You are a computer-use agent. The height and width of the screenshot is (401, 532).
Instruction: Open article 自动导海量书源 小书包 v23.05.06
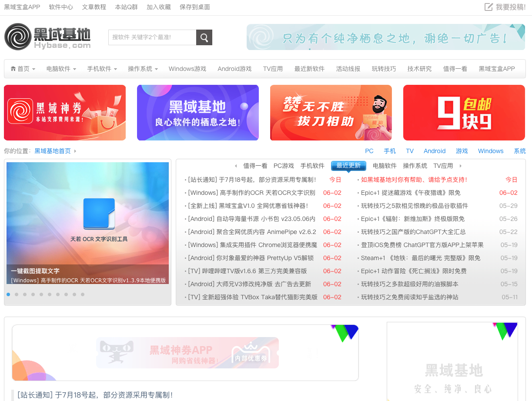[251, 219]
